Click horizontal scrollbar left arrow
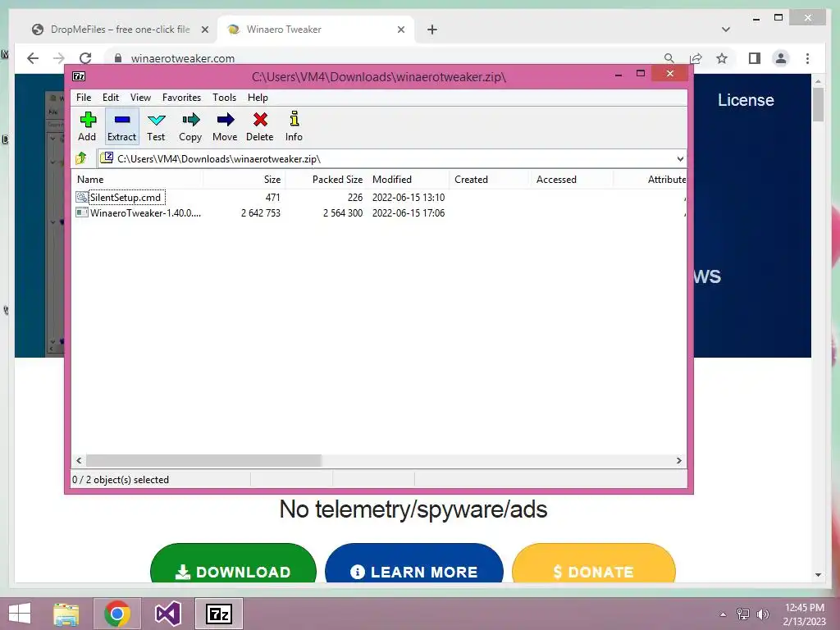The height and width of the screenshot is (630, 840). (x=79, y=461)
